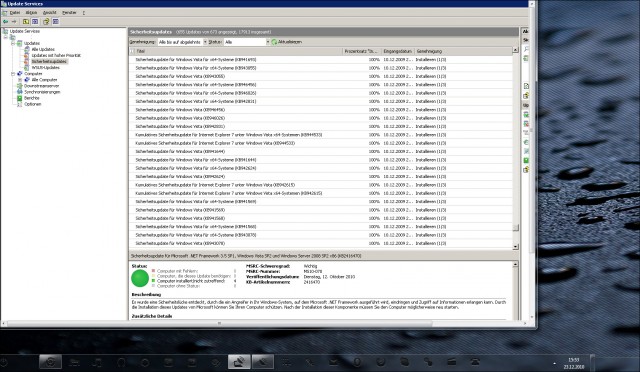Toggle the console tree pane toolbar icon

tap(35, 21)
